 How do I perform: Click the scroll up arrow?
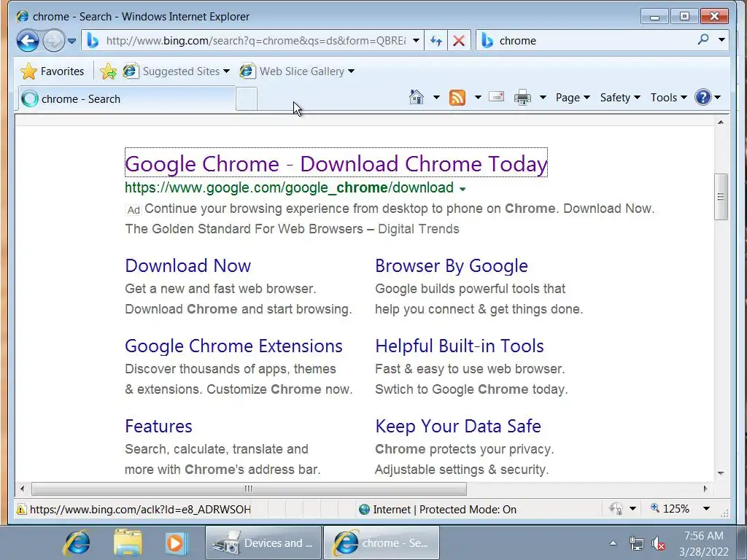pos(721,122)
